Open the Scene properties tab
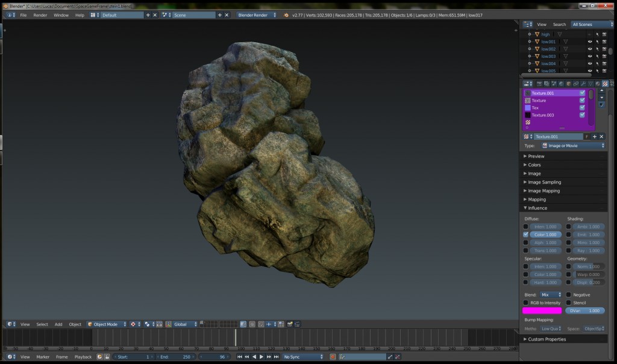 pyautogui.click(x=553, y=84)
